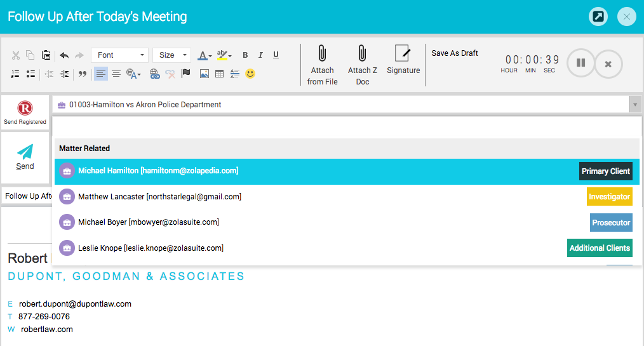Click the Send Registered button
This screenshot has width=644, height=346.
click(x=25, y=112)
